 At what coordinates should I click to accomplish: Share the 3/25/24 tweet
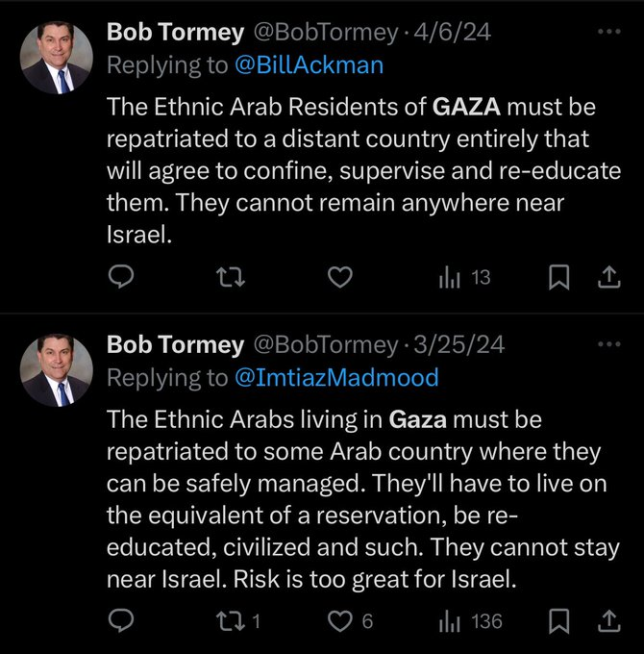(x=608, y=622)
